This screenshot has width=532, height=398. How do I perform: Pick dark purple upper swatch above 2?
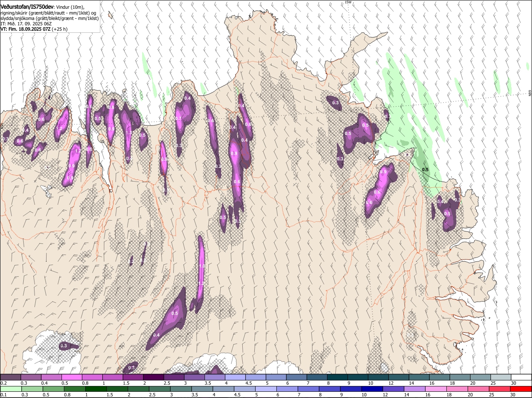click(153, 377)
